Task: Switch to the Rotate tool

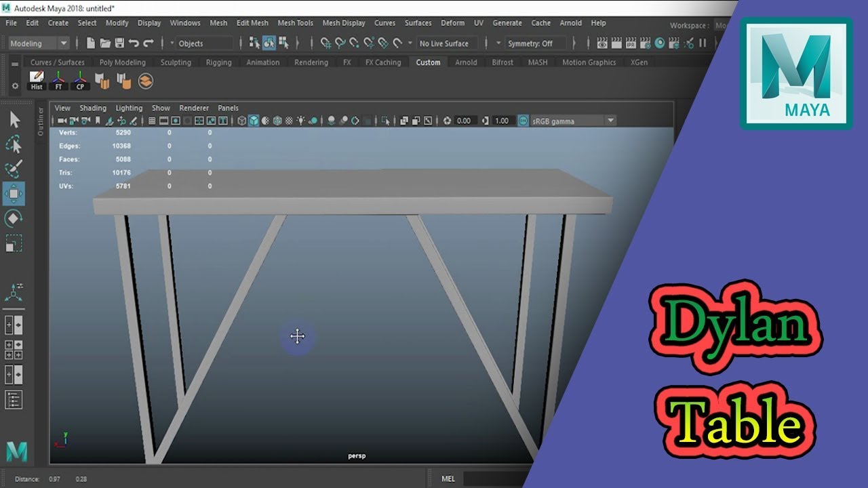Action: [x=14, y=218]
